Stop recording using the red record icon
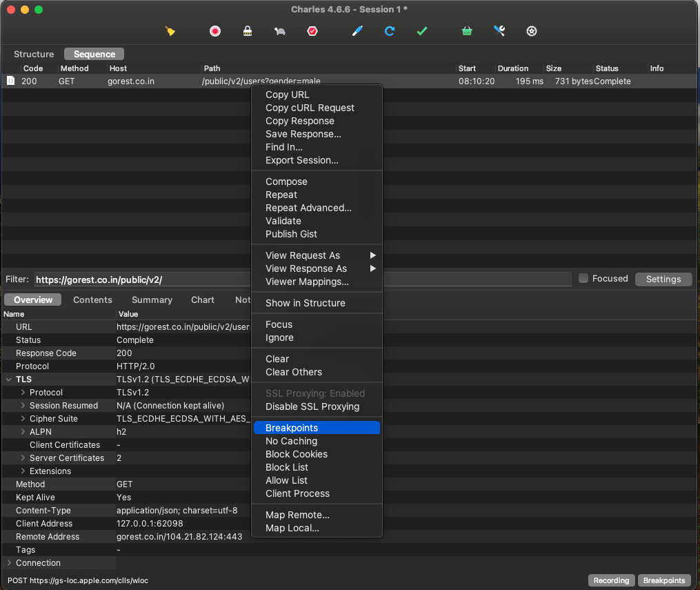This screenshot has height=590, width=700. pos(214,31)
